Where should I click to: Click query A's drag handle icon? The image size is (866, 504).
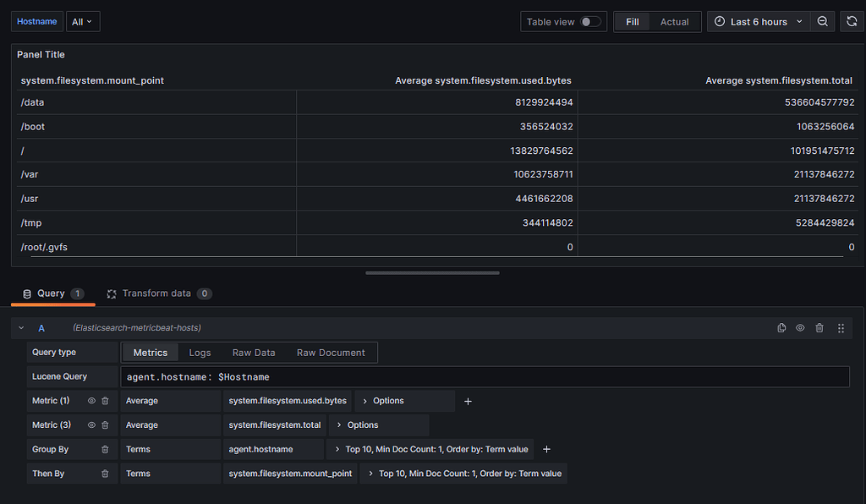pyautogui.click(x=839, y=327)
